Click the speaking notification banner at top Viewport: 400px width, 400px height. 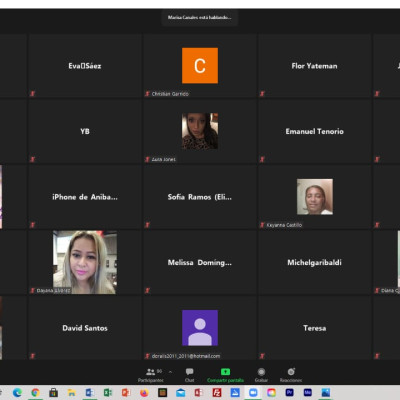point(200,17)
